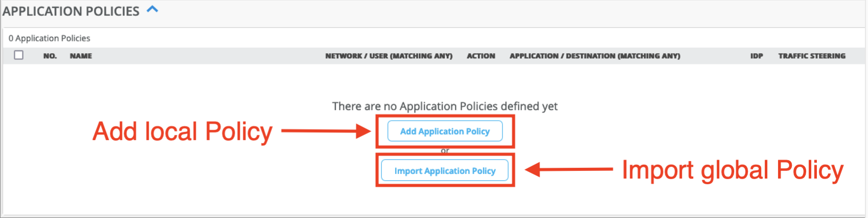Click the red 'Import global Policy' annotation text
Image resolution: width=868 pixels, height=218 pixels.
coord(732,170)
